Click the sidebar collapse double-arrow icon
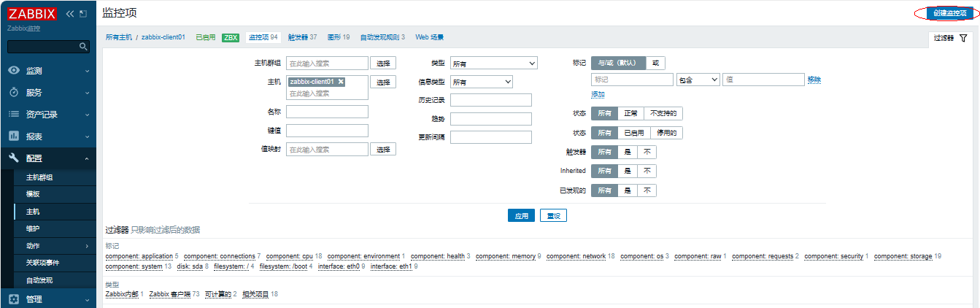The image size is (980, 308). click(70, 14)
